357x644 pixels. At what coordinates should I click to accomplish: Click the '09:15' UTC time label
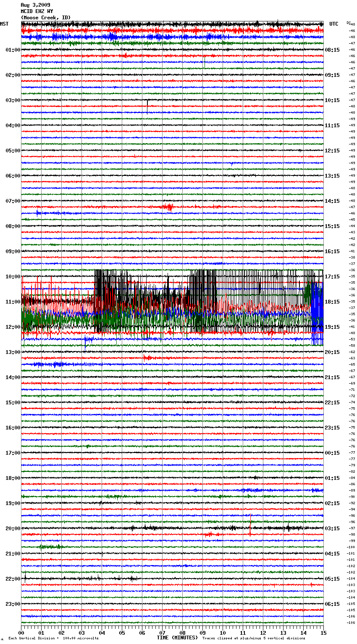coord(332,75)
